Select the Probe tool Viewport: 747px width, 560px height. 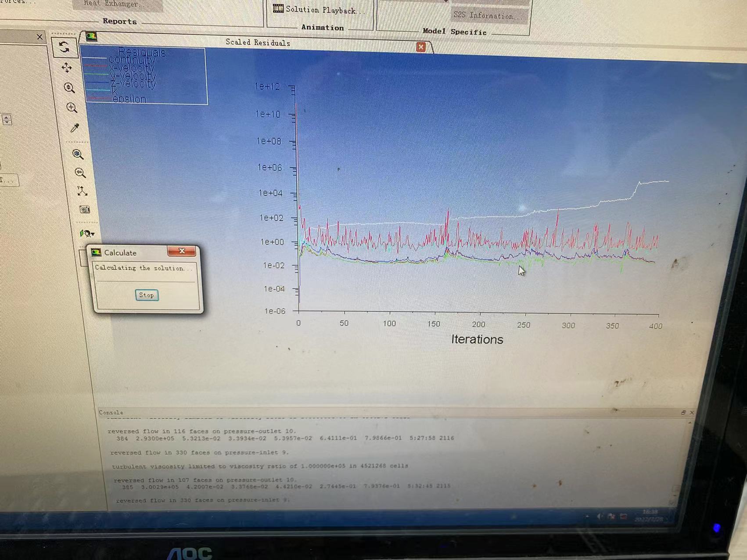point(75,128)
